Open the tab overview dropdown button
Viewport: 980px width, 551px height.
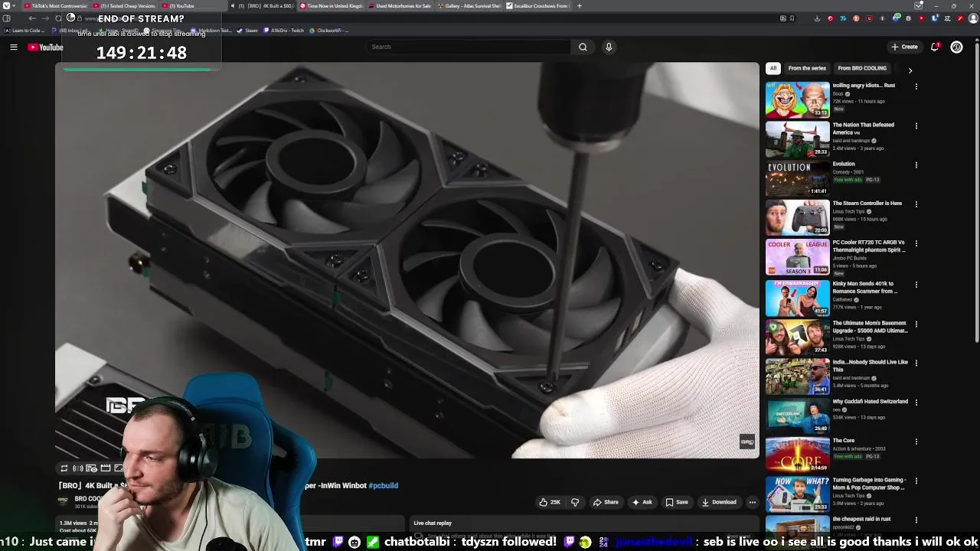tap(920, 5)
